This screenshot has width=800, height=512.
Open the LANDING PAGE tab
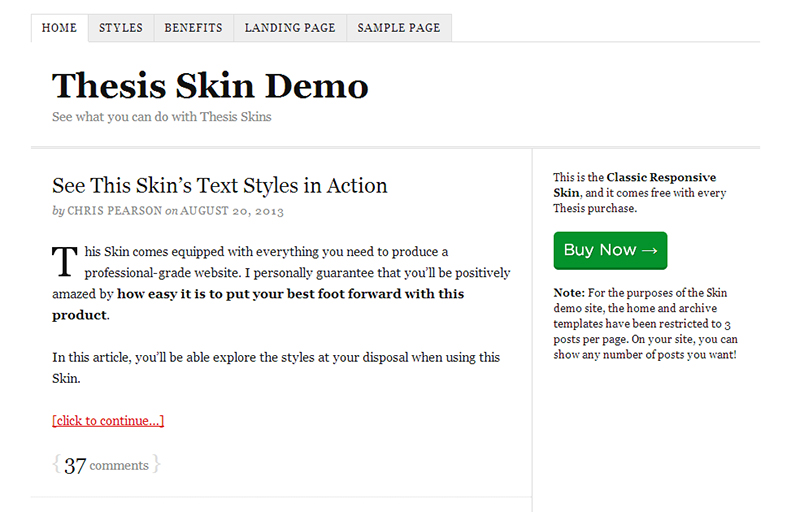tap(289, 28)
